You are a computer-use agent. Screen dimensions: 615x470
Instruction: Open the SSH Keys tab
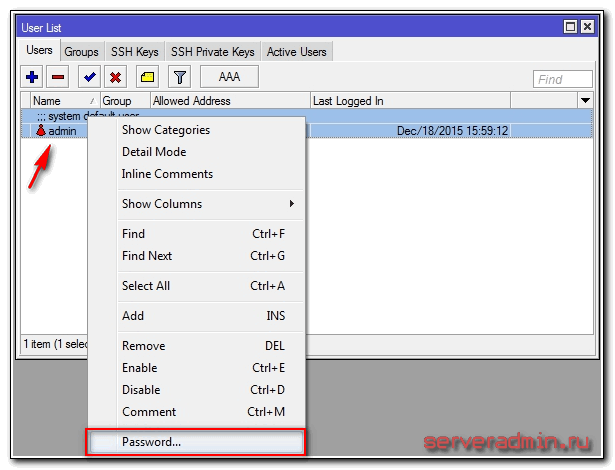click(x=133, y=52)
